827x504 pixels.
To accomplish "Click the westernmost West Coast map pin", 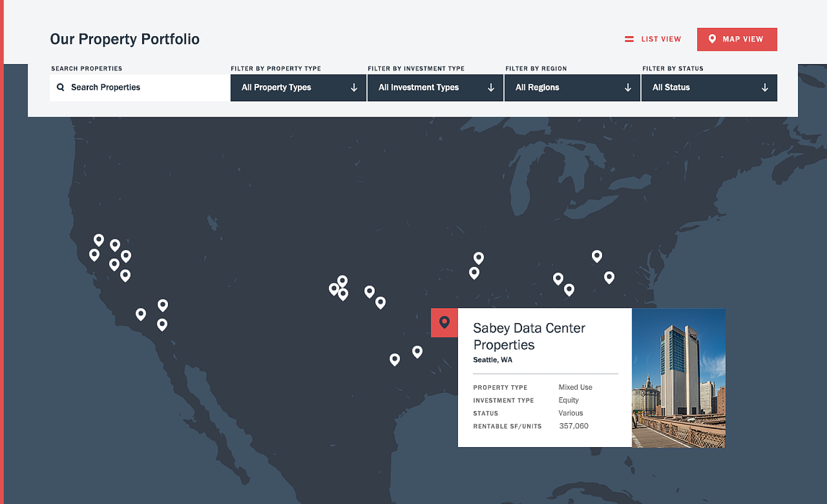I will tap(94, 254).
